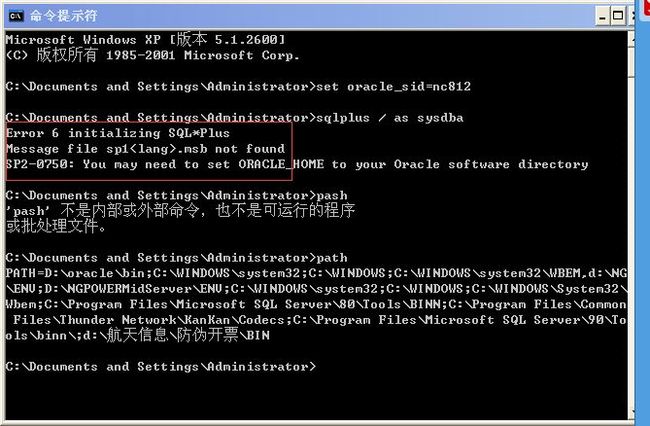
Task: Click the mistyped 'pash' command
Action: pos(332,196)
